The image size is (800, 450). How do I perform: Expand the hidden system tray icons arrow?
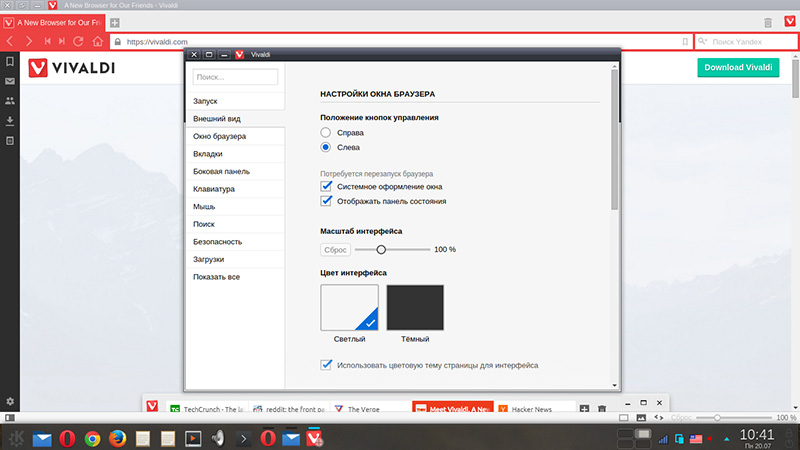pyautogui.click(x=727, y=439)
